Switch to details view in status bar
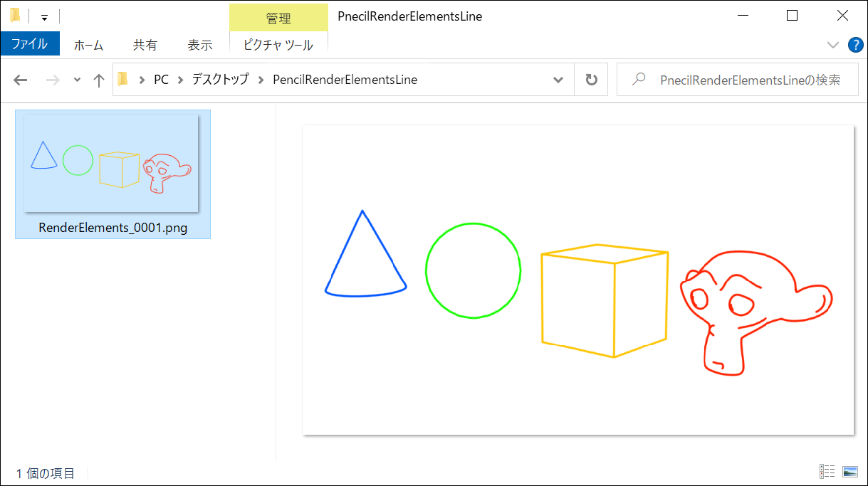 (827, 471)
